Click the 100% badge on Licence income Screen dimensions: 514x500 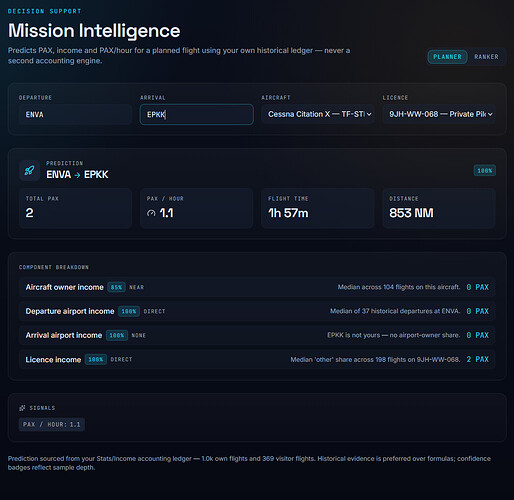96,359
